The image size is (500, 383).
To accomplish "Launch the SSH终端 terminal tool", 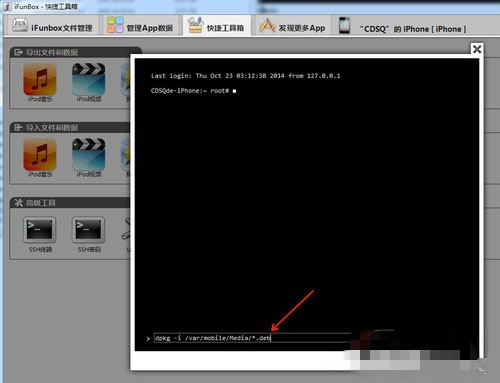I will click(x=40, y=234).
